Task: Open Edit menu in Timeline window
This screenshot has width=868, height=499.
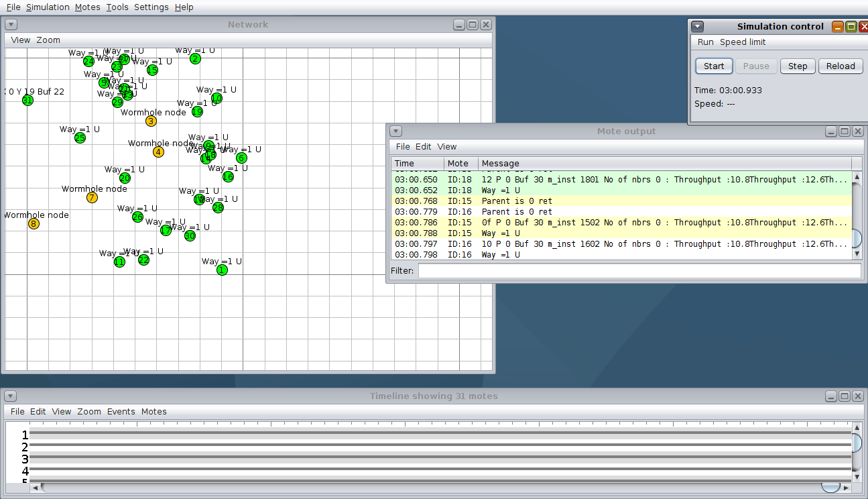Action: 38,412
